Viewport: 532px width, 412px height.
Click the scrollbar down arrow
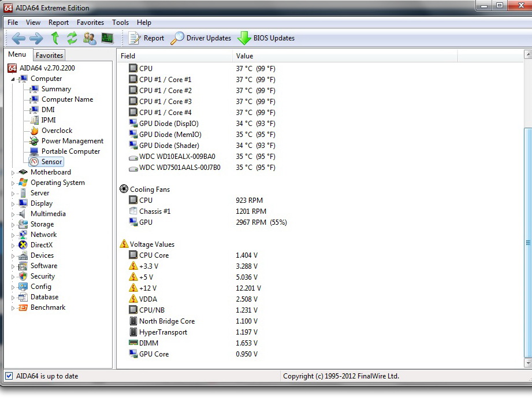[x=528, y=363]
